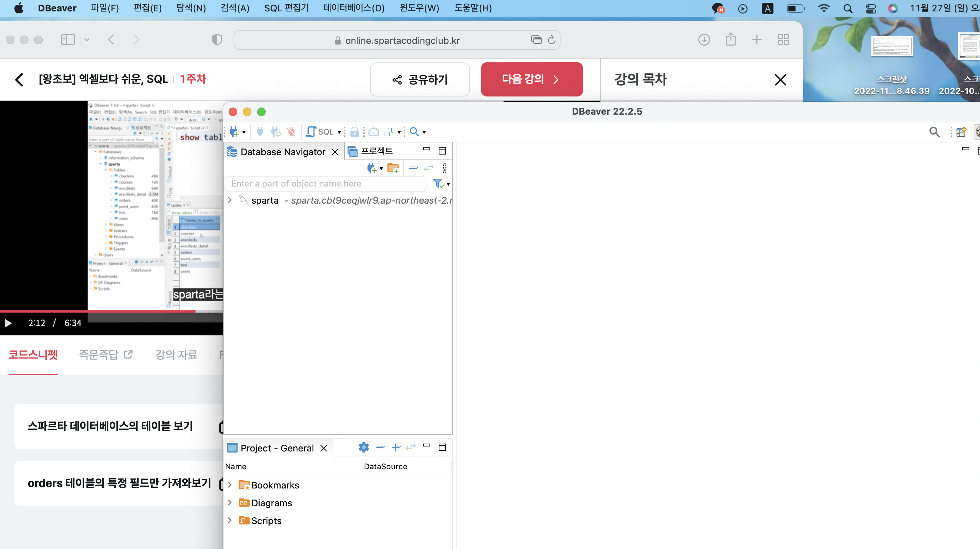Image resolution: width=980 pixels, height=549 pixels.
Task: Open the 데이터베이스(D) menu in menu bar
Action: pyautogui.click(x=354, y=8)
